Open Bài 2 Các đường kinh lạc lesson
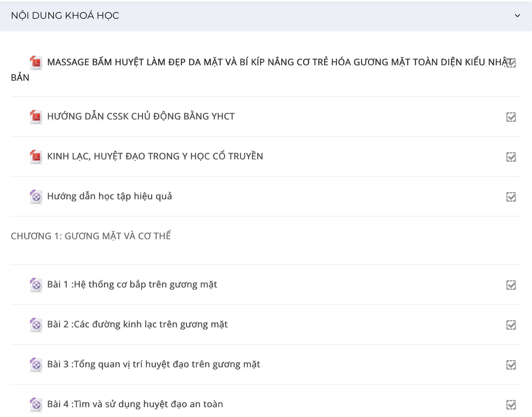Screen dimensions: 532x417 (137, 324)
